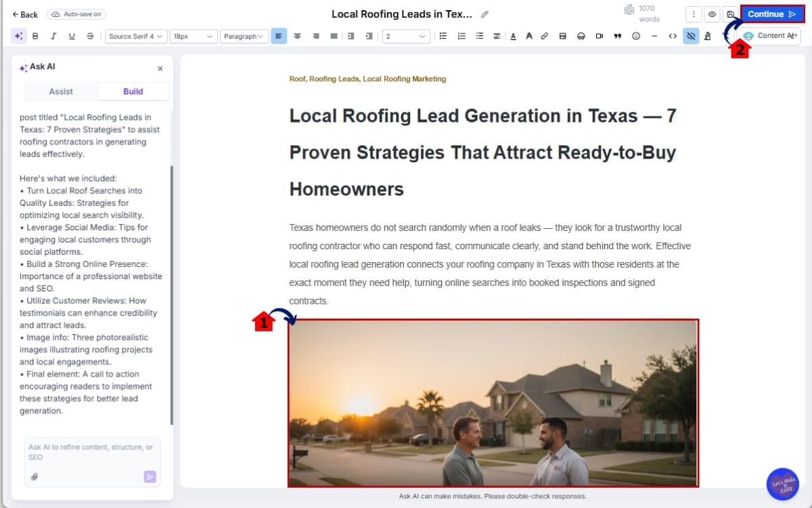Align text left
The height and width of the screenshot is (508, 812).
[x=279, y=36]
